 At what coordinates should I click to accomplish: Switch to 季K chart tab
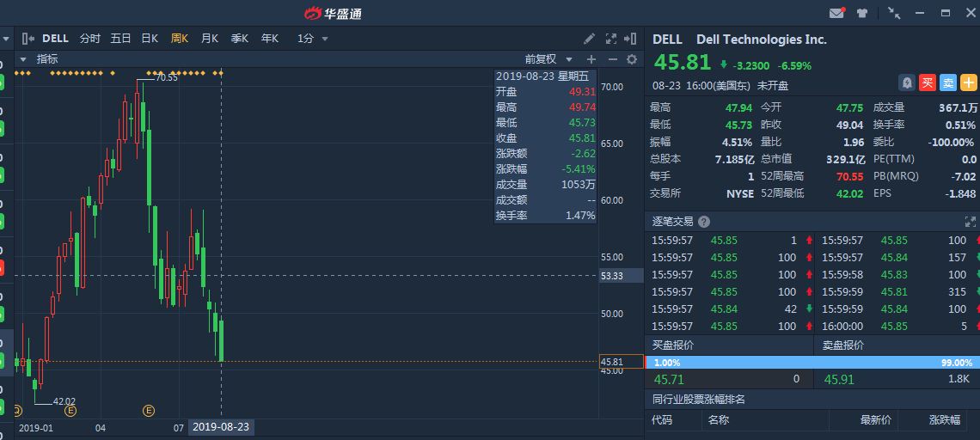coord(239,39)
